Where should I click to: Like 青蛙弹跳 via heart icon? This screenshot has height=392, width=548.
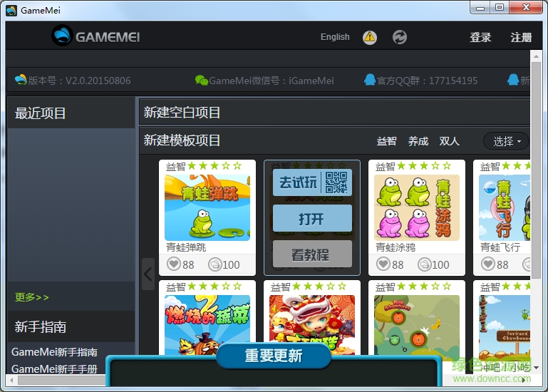coord(174,264)
